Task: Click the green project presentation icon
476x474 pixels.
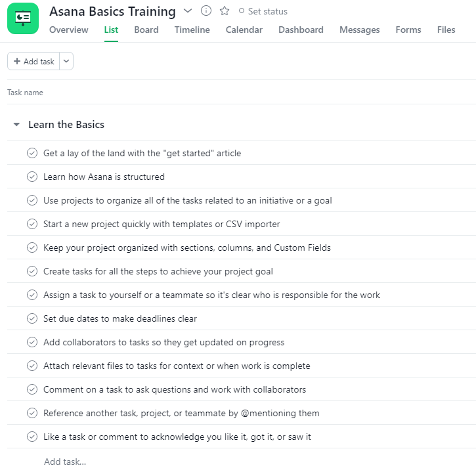Action: pos(23,18)
